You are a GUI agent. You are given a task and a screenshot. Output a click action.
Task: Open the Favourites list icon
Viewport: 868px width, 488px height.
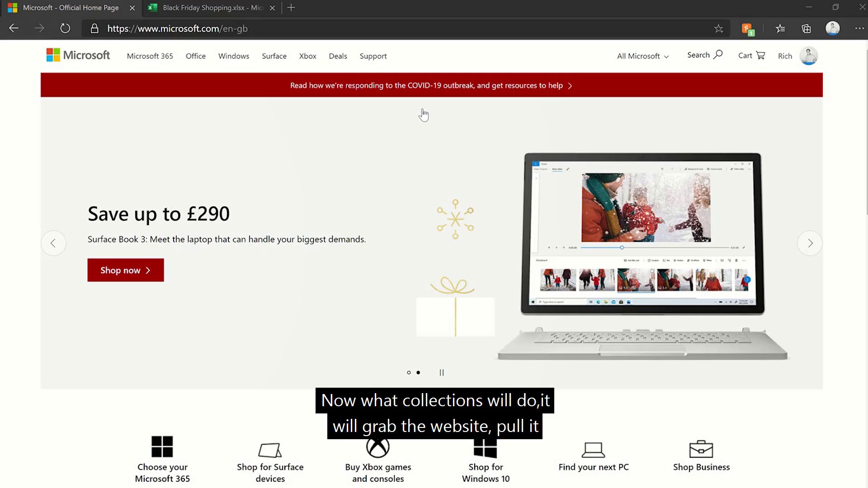(x=780, y=28)
